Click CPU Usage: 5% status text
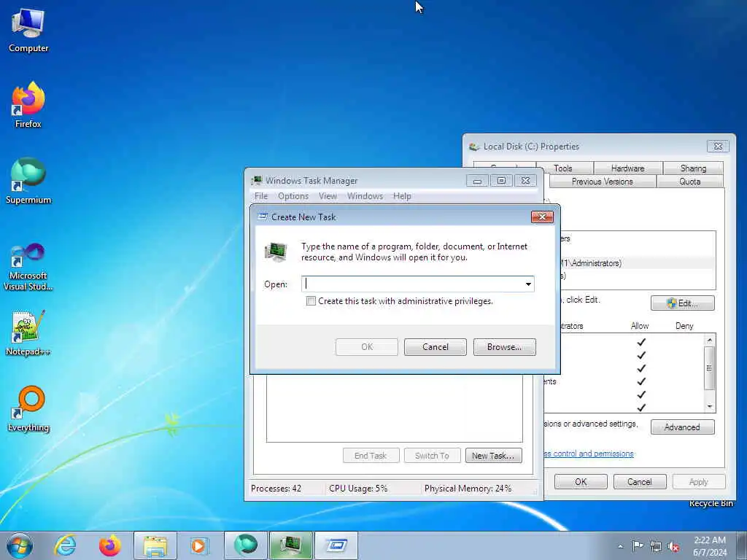 (x=358, y=489)
